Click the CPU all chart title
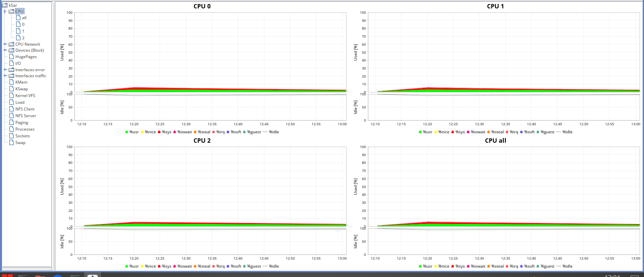This screenshot has height=277, width=644. tap(495, 141)
